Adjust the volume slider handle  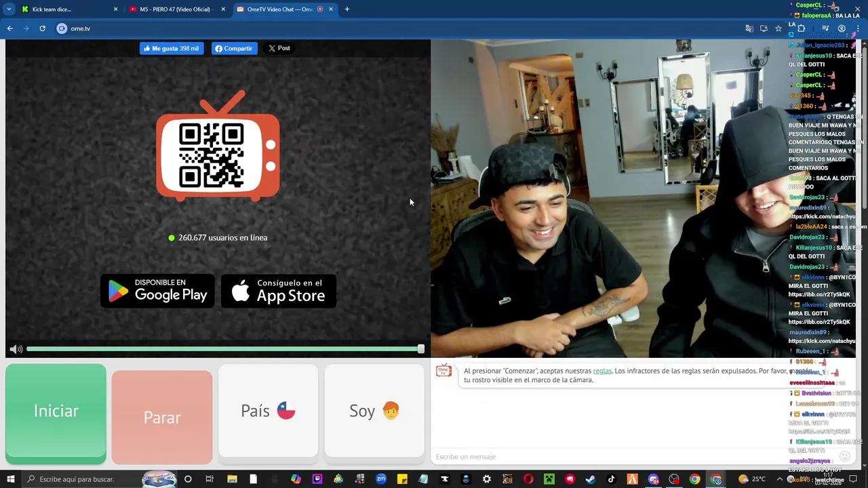[x=420, y=349]
